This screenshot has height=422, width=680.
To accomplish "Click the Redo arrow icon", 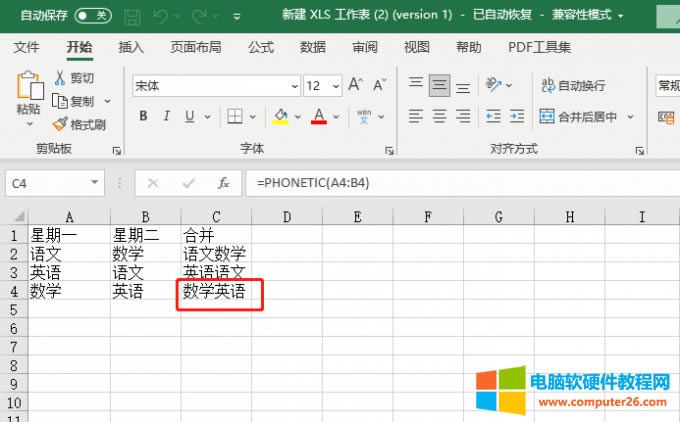I will pos(199,17).
